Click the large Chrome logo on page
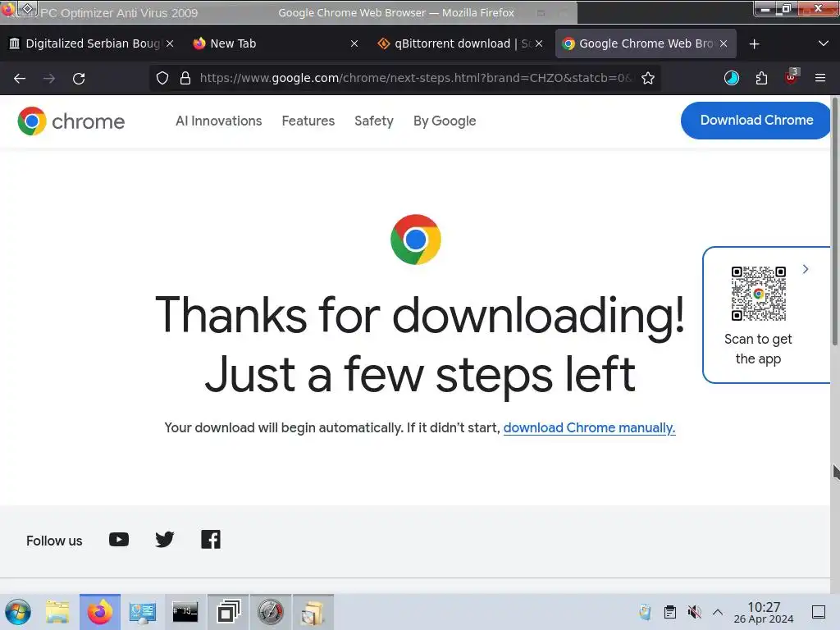Screen dimensions: 840x630 coord(416,240)
